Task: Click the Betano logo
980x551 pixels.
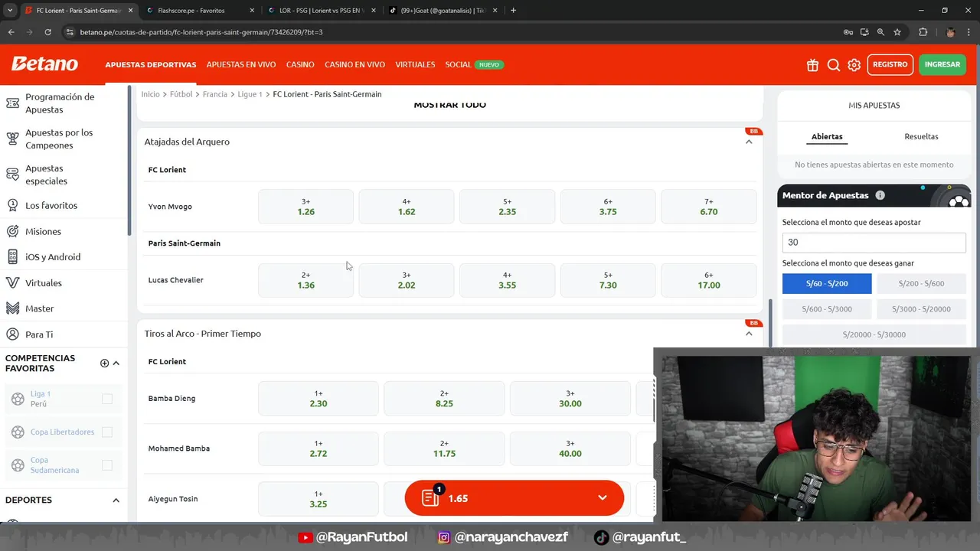Action: 44,64
